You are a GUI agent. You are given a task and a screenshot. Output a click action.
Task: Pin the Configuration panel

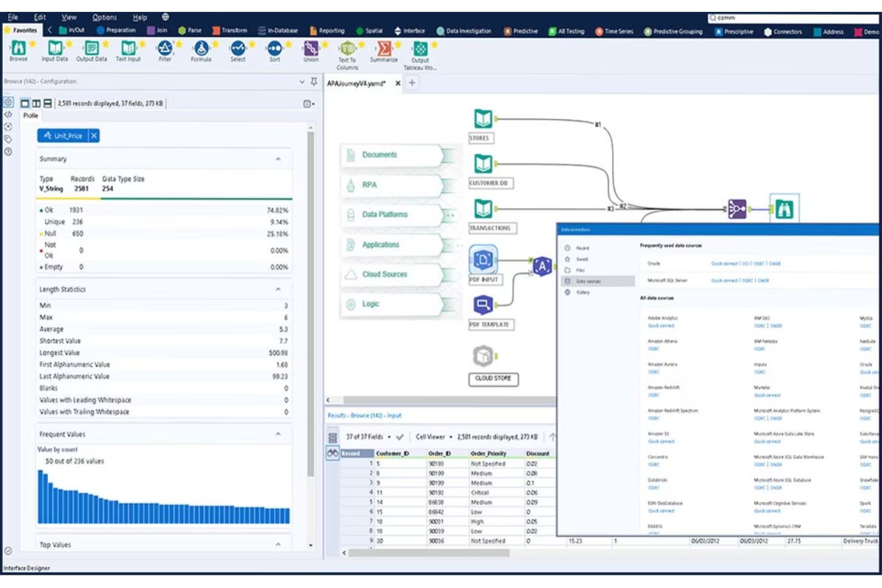[314, 82]
